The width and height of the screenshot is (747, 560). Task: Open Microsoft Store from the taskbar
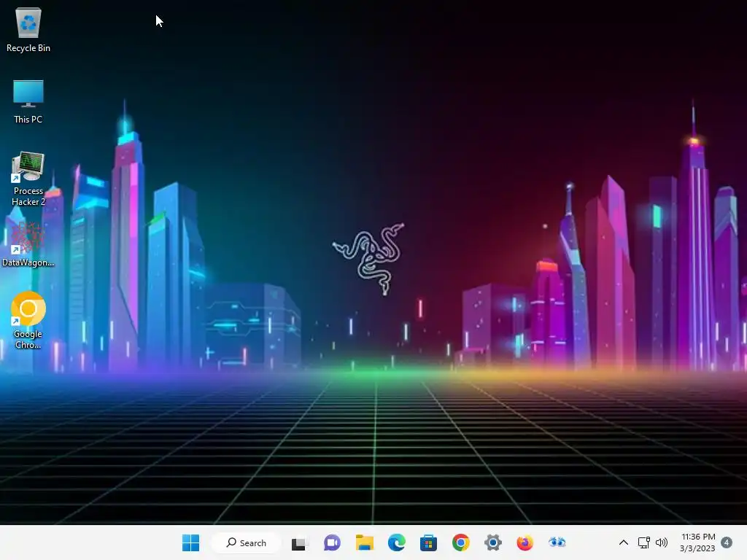point(428,542)
